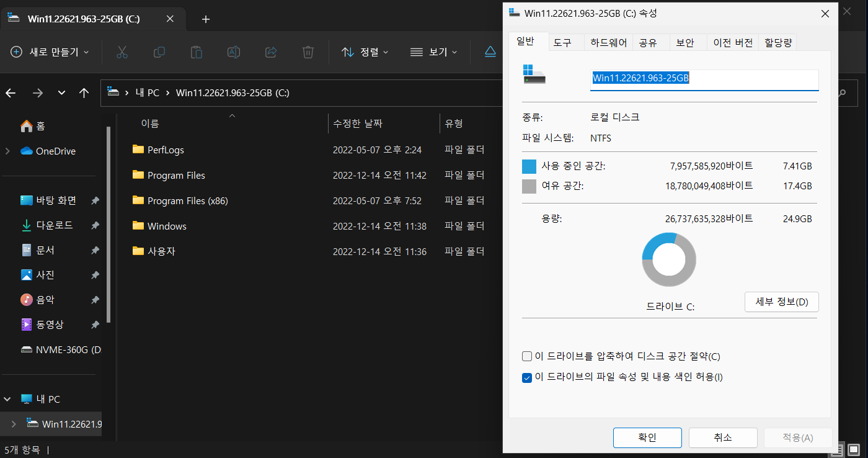Image resolution: width=868 pixels, height=458 pixels.
Task: Click the Share icon in toolbar
Action: 271,52
